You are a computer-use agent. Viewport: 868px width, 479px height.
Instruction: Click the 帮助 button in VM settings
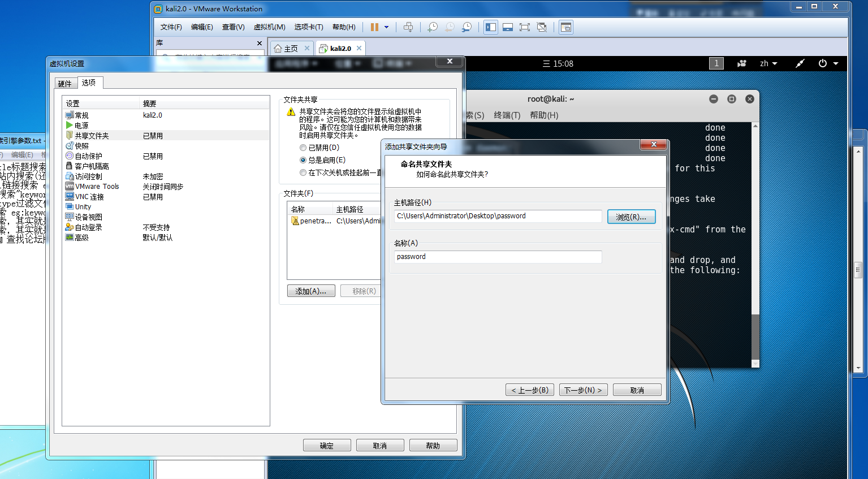(x=433, y=446)
